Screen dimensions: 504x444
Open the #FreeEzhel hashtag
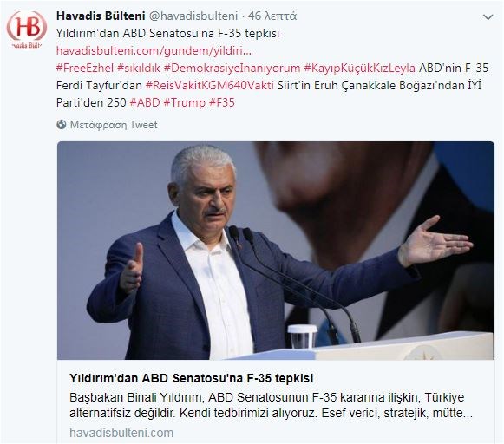click(x=85, y=69)
